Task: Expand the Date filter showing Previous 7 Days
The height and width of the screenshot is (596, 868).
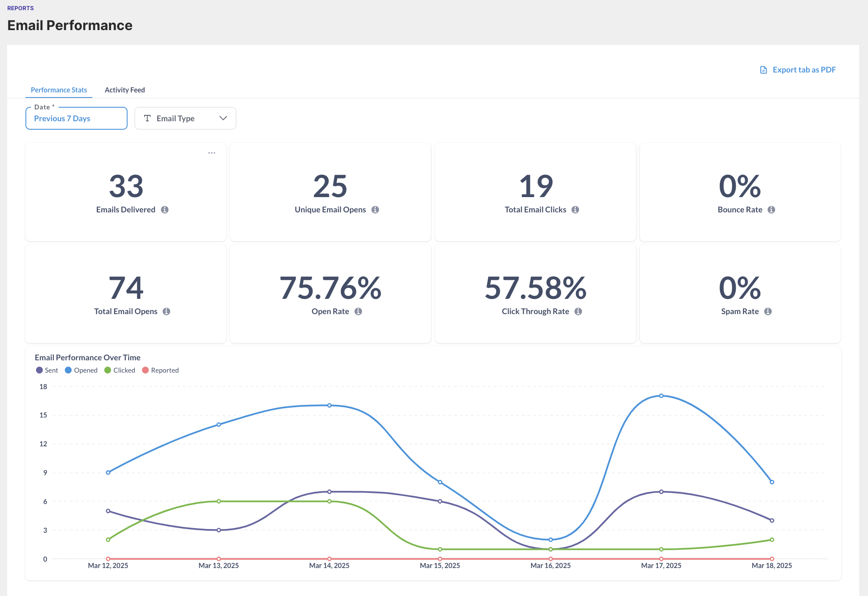Action: pyautogui.click(x=76, y=118)
